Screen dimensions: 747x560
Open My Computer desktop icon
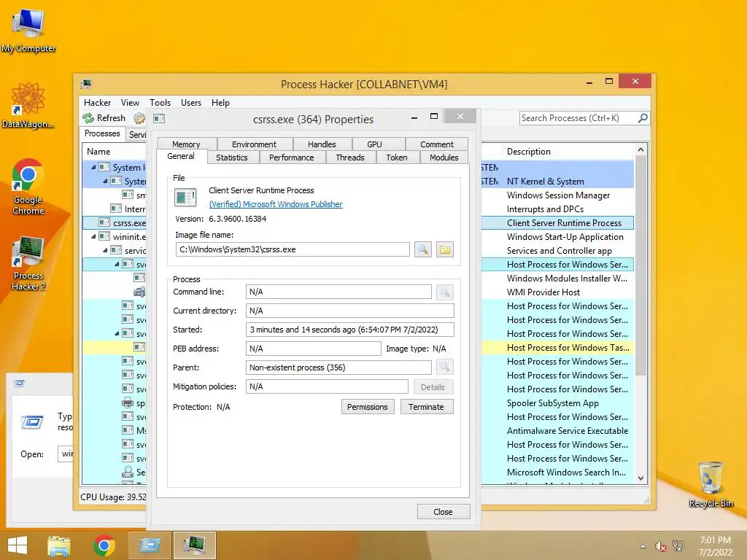tap(28, 31)
